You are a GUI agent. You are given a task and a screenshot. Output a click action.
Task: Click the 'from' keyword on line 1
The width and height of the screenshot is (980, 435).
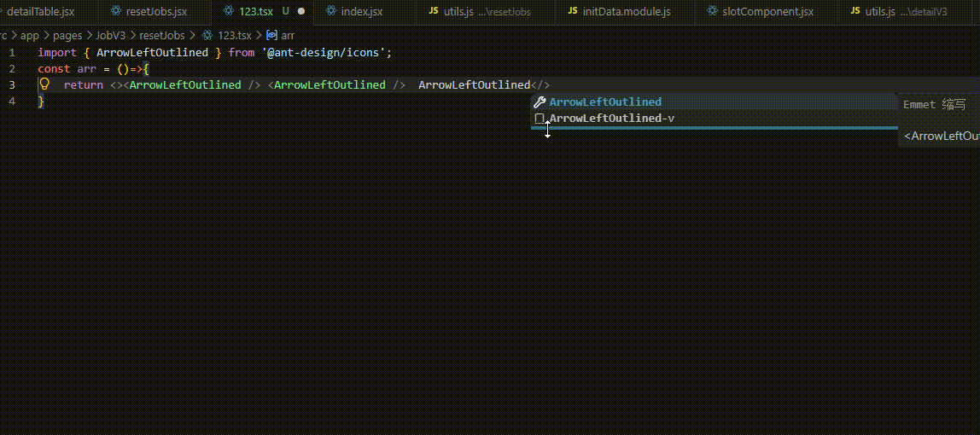point(242,52)
